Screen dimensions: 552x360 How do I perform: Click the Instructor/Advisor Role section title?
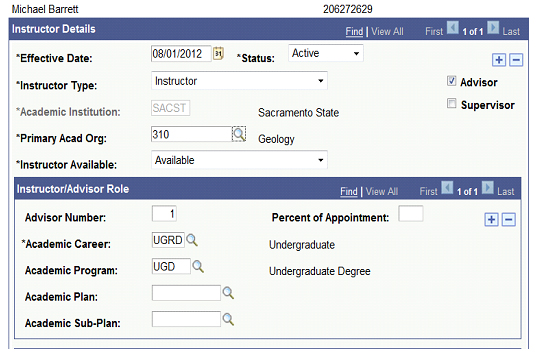coord(73,189)
